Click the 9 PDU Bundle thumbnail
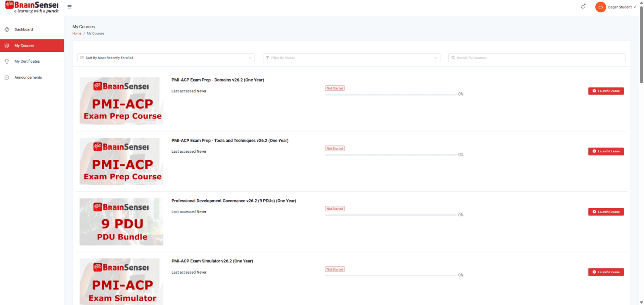 [x=122, y=222]
